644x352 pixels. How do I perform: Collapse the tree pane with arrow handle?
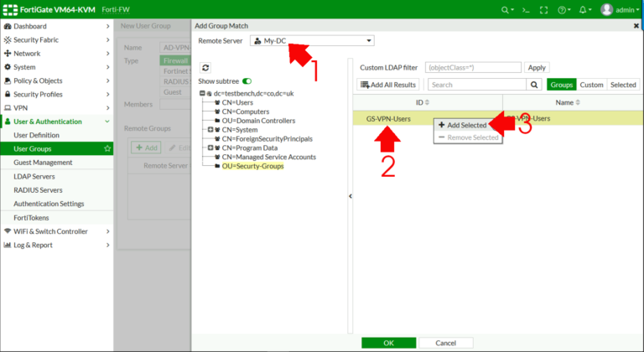point(351,196)
